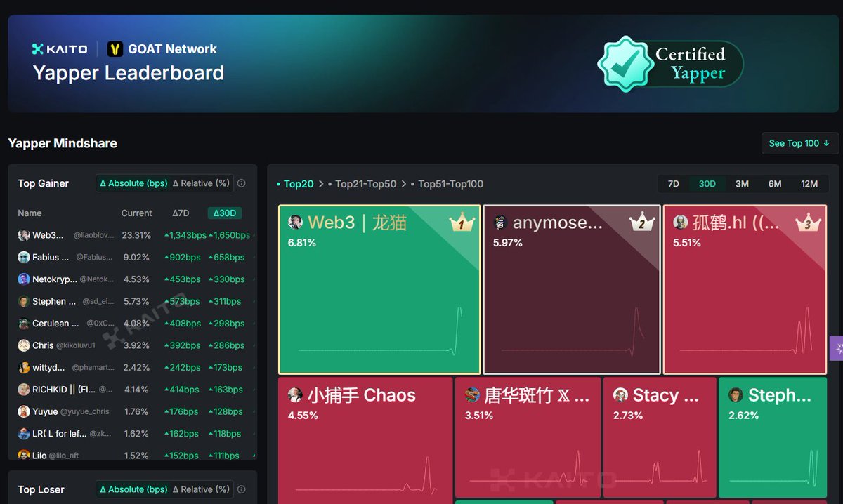843x504 pixels.
Task: Switch Top Gainer to Δ Relative (%)
Action: (201, 183)
